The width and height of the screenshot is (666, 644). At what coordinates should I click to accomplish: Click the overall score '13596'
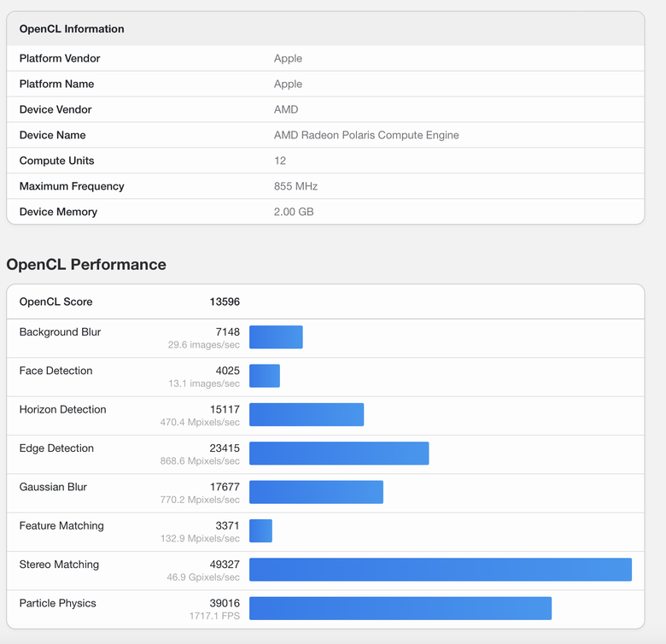(x=225, y=302)
